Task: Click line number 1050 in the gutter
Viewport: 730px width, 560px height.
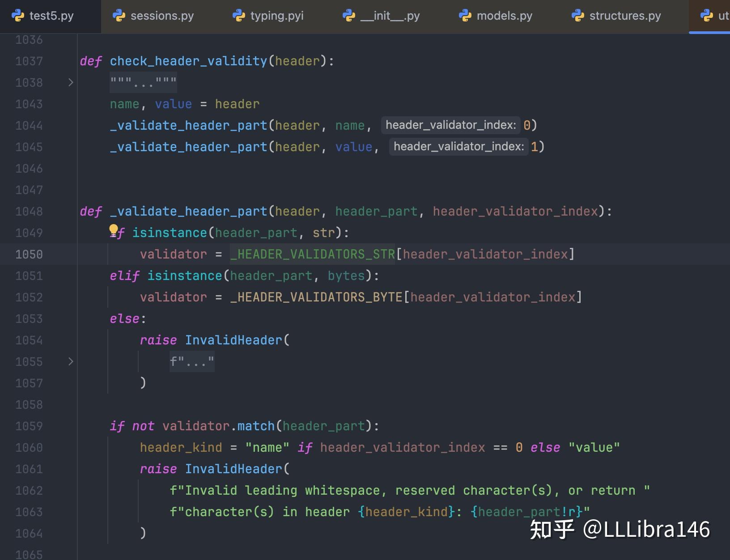Action: coord(29,254)
